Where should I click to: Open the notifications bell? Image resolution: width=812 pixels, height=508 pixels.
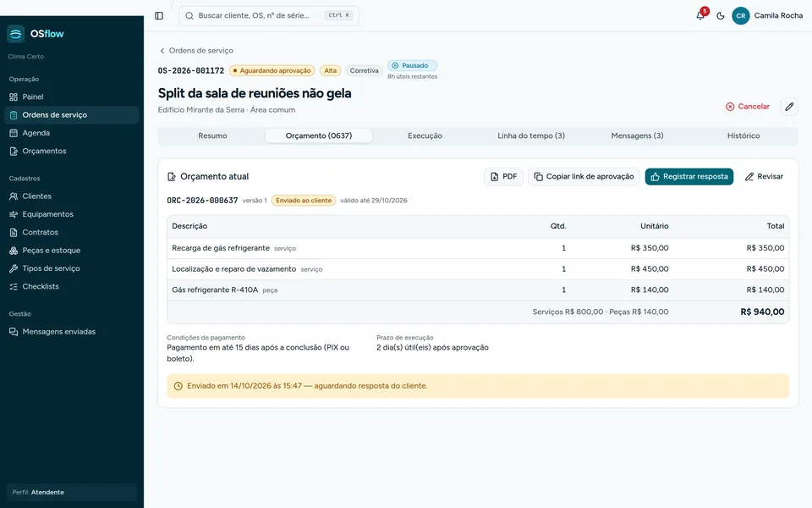(700, 15)
